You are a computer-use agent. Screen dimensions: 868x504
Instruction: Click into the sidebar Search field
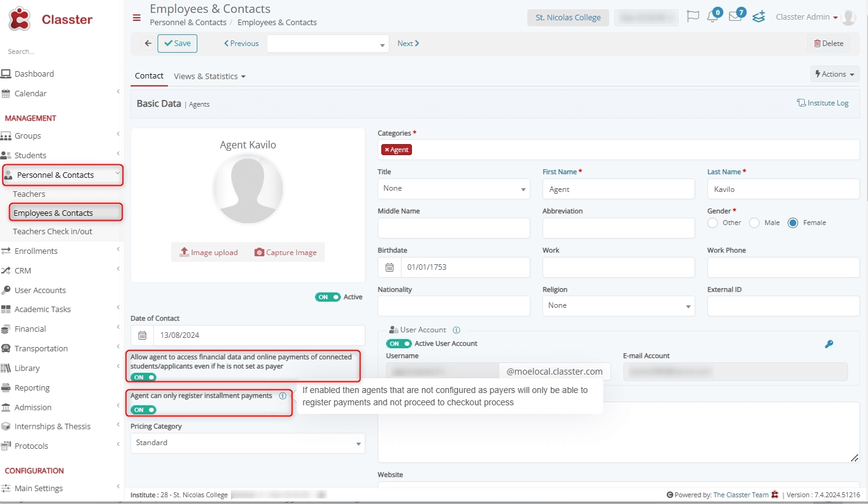pos(61,52)
